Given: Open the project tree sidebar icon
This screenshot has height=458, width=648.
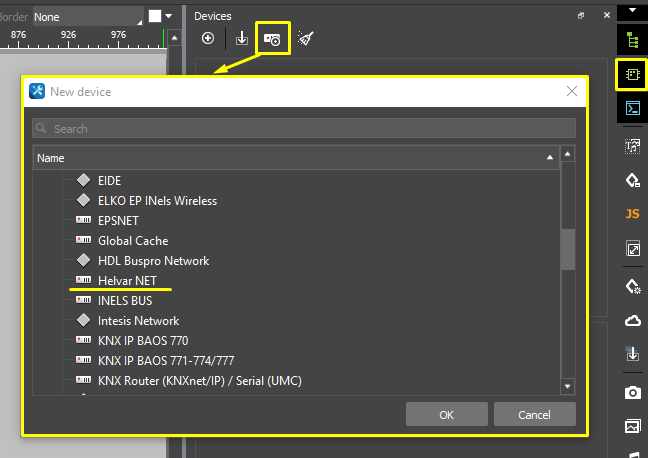Looking at the screenshot, I should [x=632, y=40].
